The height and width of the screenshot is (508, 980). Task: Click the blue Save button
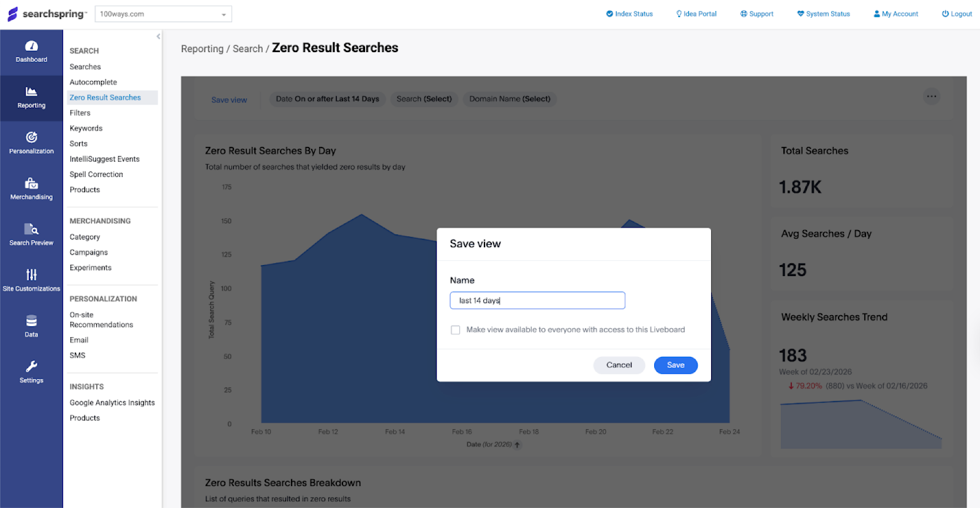[x=676, y=365]
